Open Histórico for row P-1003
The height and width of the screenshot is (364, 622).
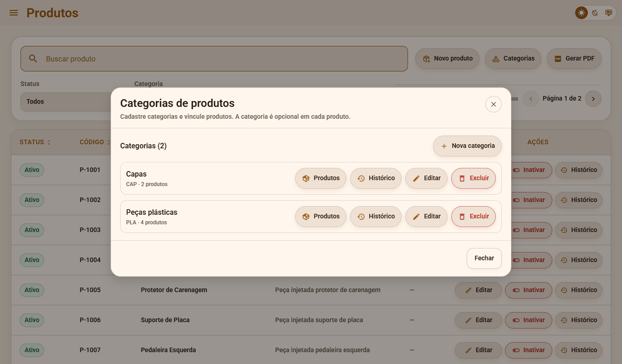[579, 230]
